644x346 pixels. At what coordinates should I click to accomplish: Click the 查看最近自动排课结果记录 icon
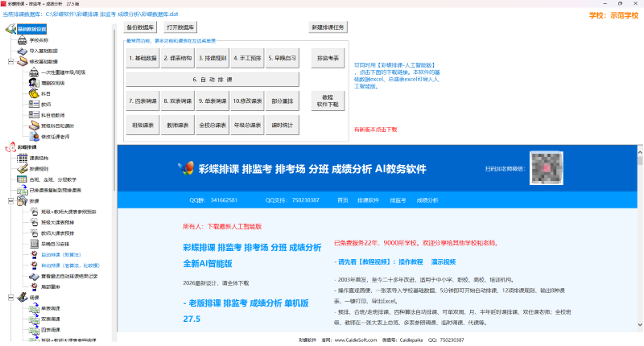point(34,276)
